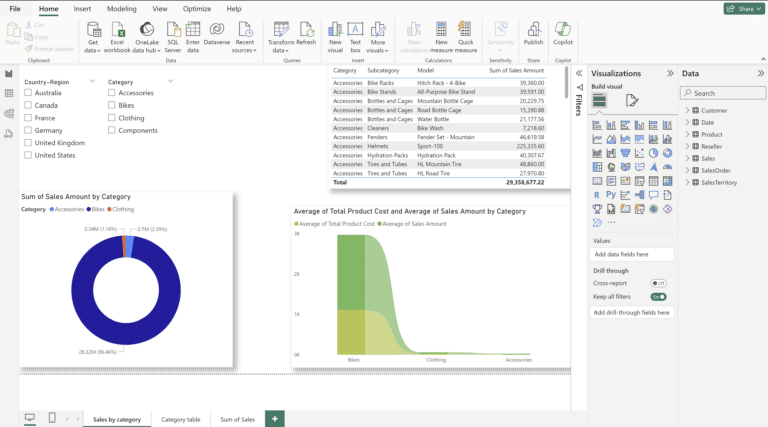Screen dimensions: 768x427
Task: Check the Germany checkbox
Action: (x=28, y=130)
